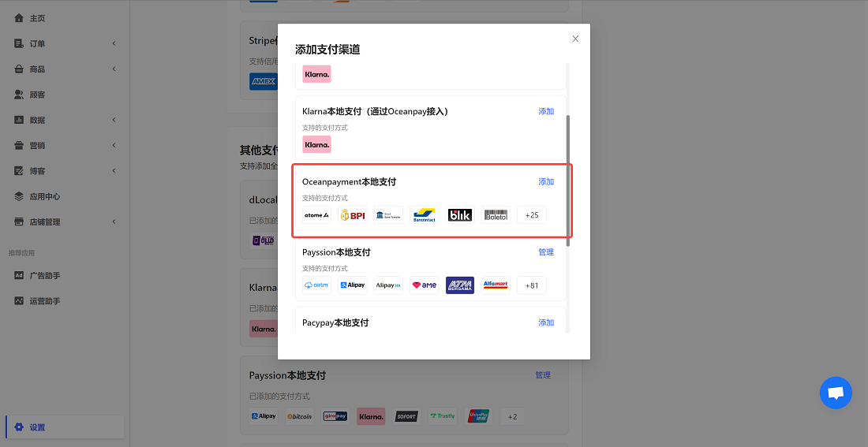Open the 应用中心 sidebar item
Viewport: 868px width, 447px height.
point(45,196)
